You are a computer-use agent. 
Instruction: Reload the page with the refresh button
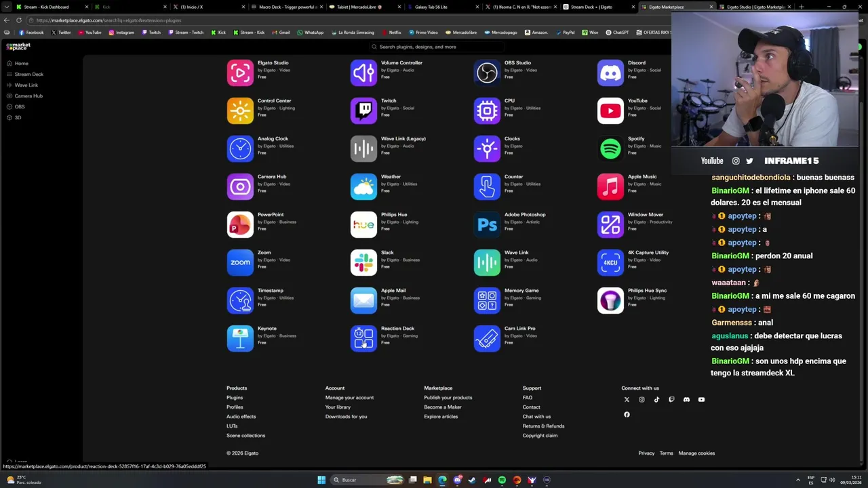tap(19, 20)
